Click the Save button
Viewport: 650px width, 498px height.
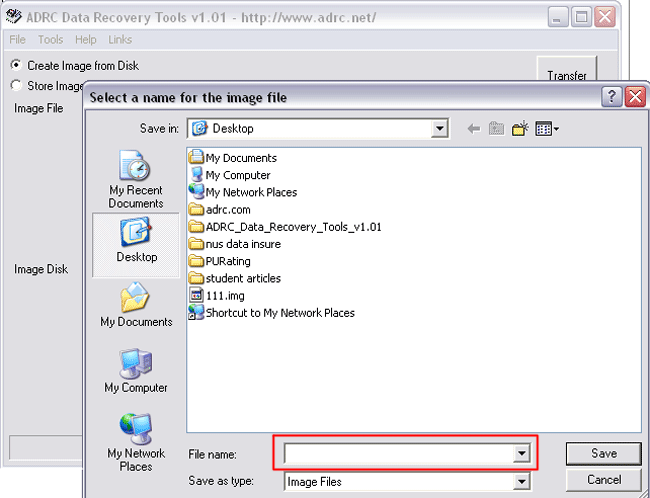pos(603,454)
